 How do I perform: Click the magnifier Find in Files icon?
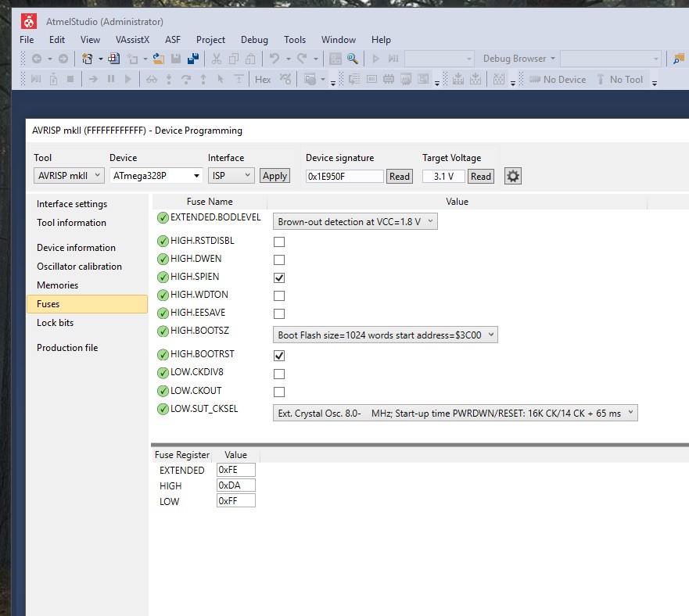(x=353, y=59)
